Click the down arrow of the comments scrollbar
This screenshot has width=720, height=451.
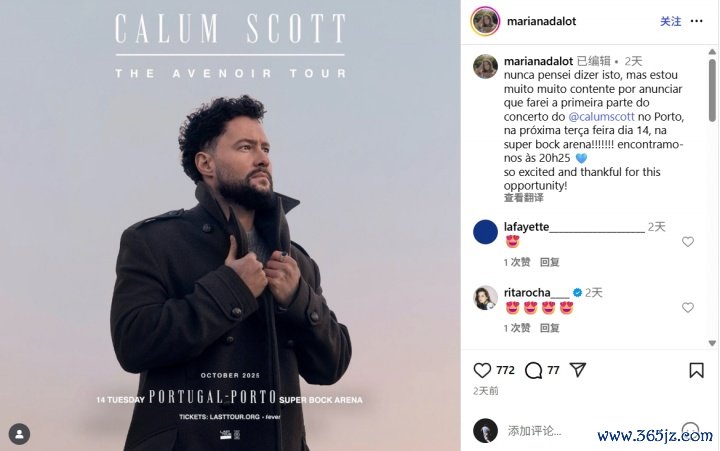click(x=712, y=343)
